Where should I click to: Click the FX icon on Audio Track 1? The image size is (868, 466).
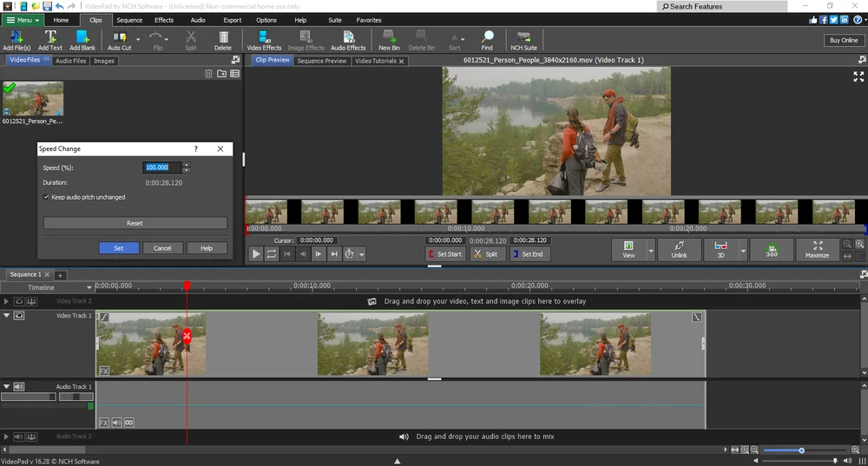(103, 423)
